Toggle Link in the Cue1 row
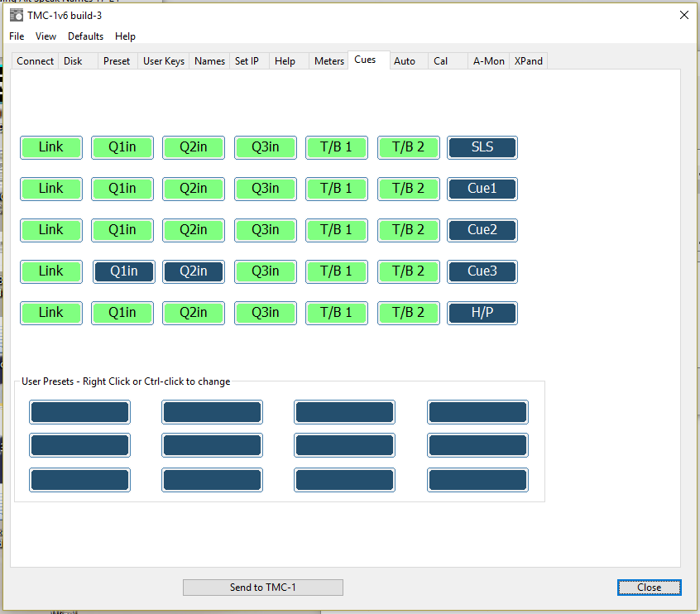Screen dimensions: 700x614 point(51,189)
